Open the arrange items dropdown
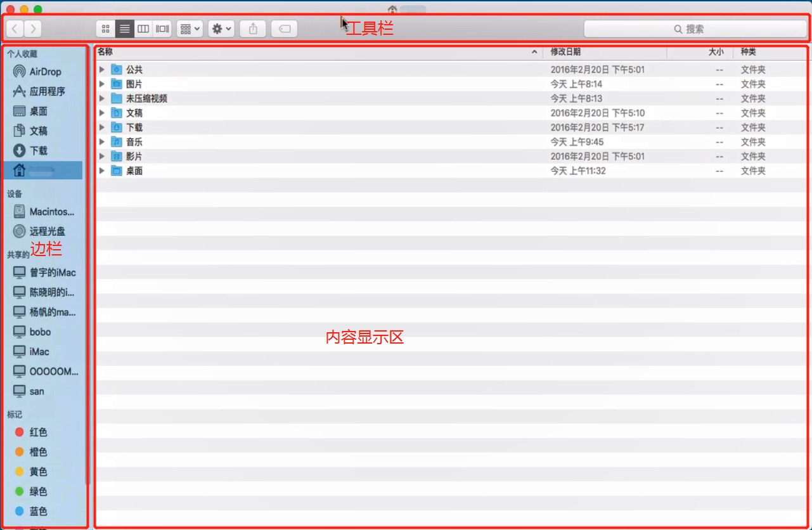The height and width of the screenshot is (530, 812). [189, 28]
